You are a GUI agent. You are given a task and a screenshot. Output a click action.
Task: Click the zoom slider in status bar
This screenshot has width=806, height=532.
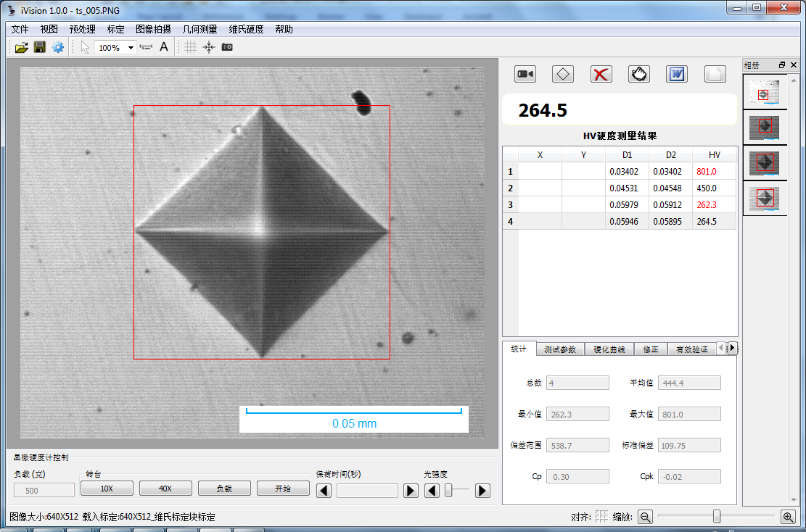tap(716, 516)
